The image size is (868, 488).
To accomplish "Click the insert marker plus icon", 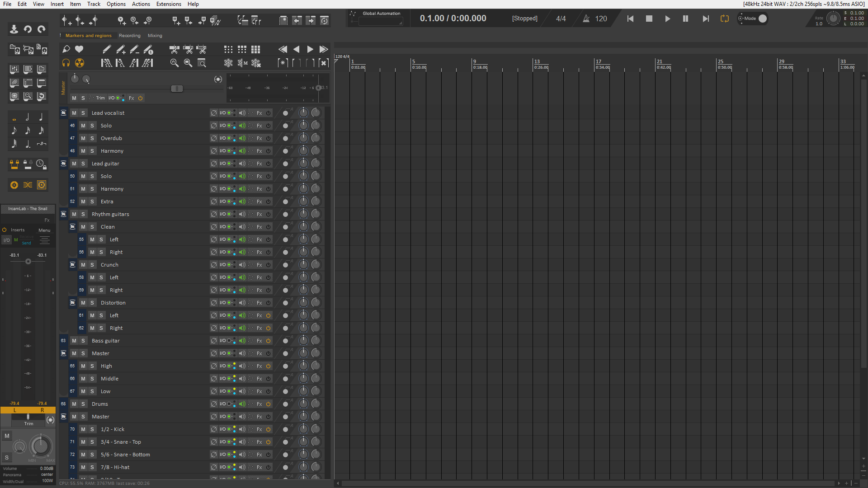I will [66, 20].
